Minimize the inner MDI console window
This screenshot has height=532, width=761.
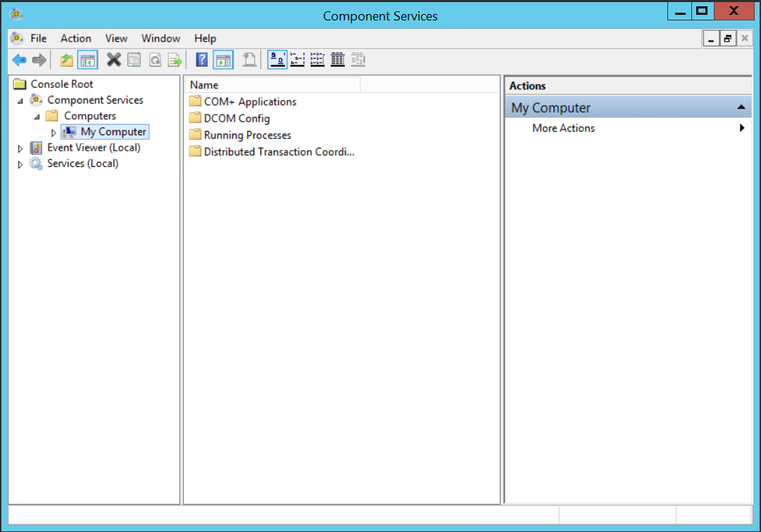click(711, 38)
